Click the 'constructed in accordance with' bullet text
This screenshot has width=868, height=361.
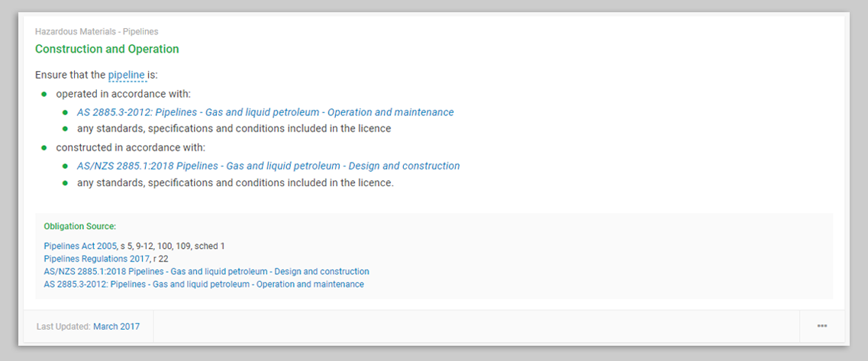point(131,147)
